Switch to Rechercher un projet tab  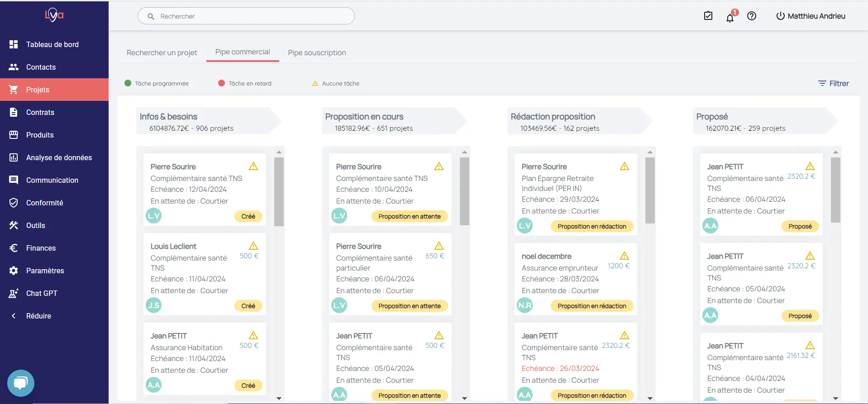point(162,52)
